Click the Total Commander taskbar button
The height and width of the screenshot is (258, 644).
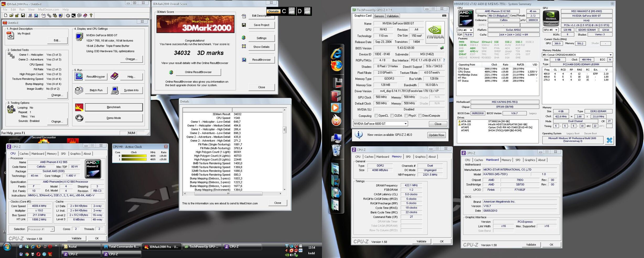pyautogui.click(x=121, y=247)
